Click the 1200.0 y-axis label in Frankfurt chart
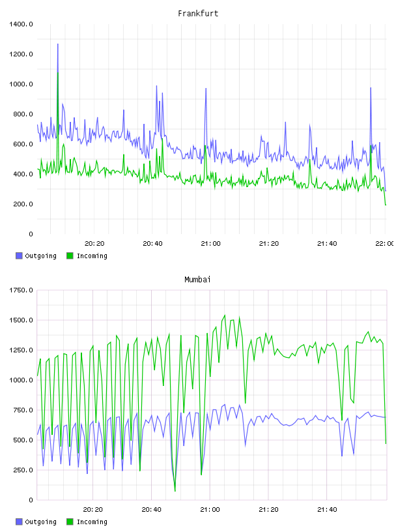This screenshot has width=396, height=532. point(21,54)
